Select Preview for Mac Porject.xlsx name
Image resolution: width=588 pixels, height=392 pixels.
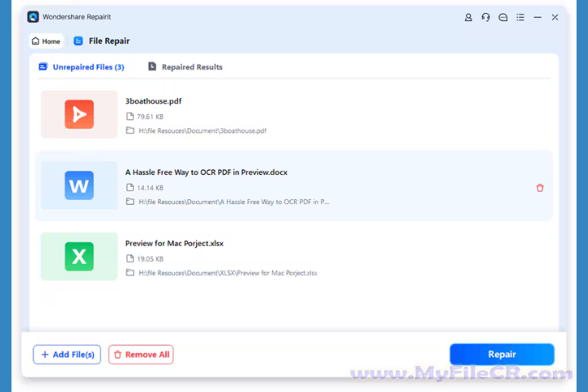(x=175, y=243)
